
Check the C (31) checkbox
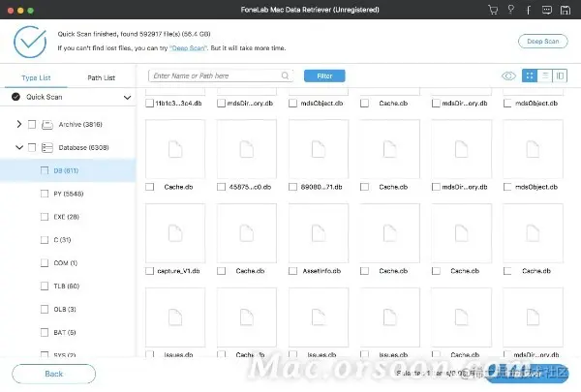[x=45, y=240]
